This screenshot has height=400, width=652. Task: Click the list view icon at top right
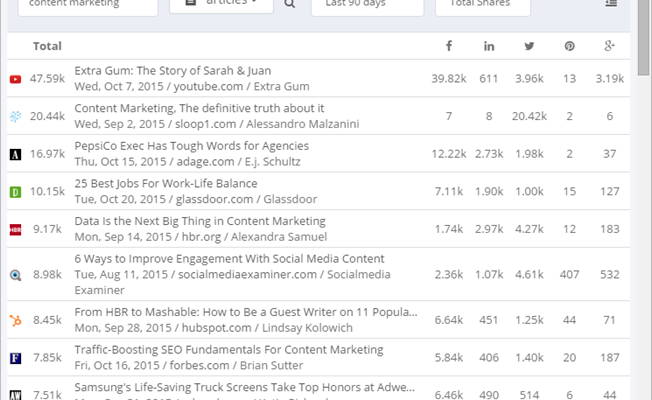(611, 3)
